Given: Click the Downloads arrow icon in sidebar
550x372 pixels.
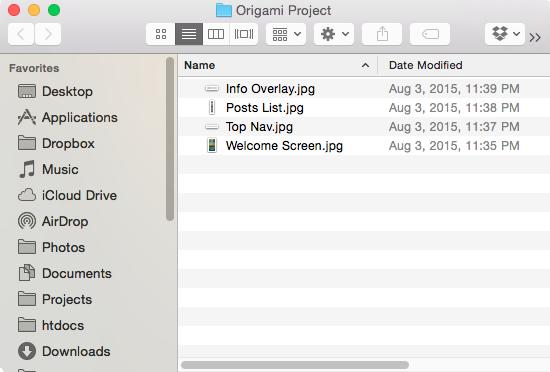Looking at the screenshot, I should coord(27,351).
